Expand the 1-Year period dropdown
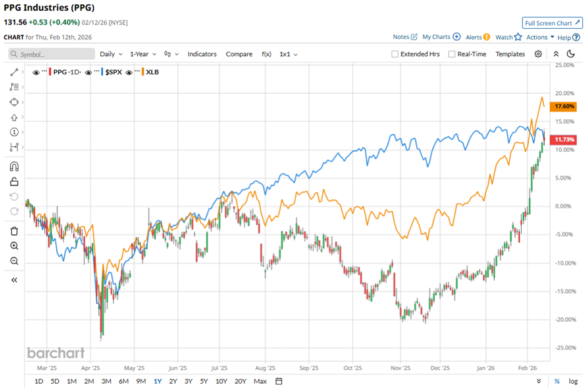The height and width of the screenshot is (388, 588). (144, 54)
